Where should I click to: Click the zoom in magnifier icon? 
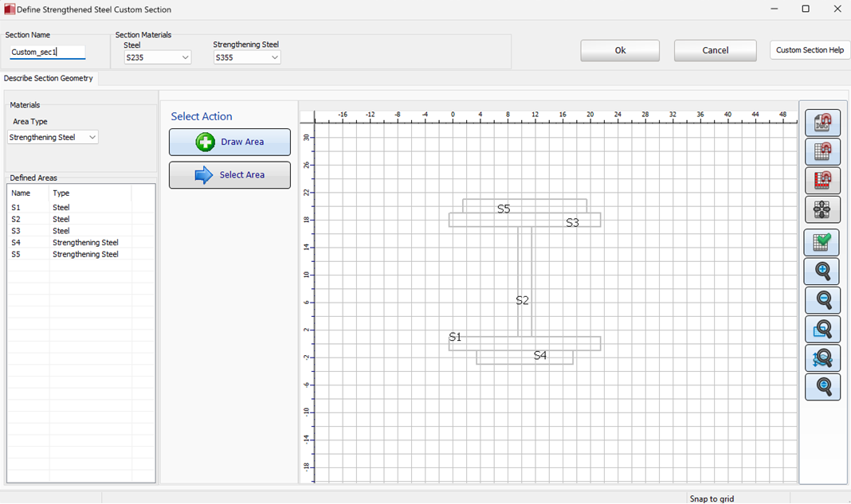822,272
